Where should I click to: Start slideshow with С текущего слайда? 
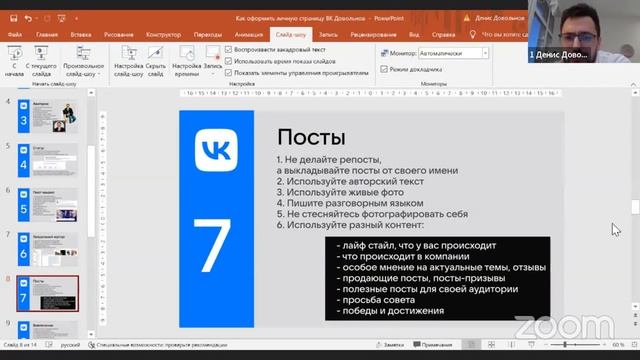[41, 61]
